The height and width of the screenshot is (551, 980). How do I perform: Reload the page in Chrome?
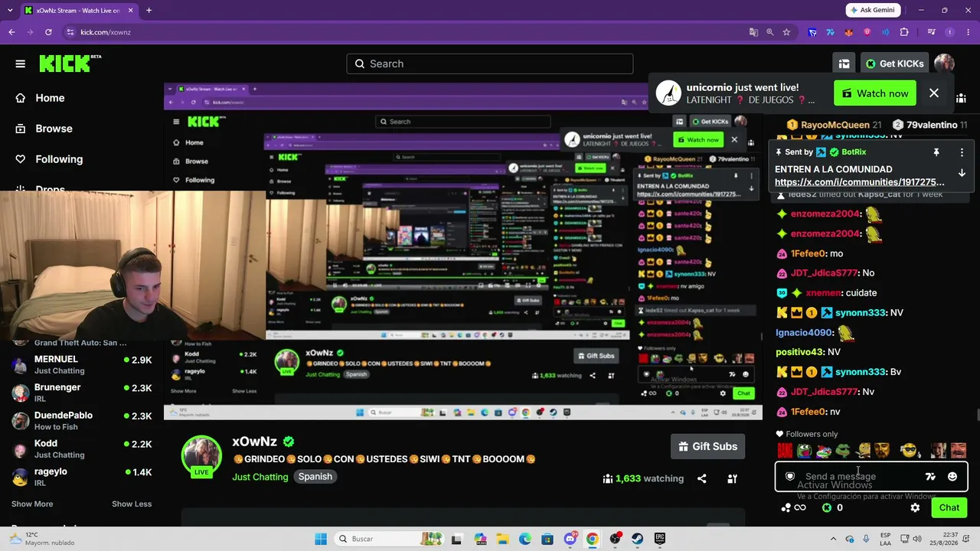[48, 32]
